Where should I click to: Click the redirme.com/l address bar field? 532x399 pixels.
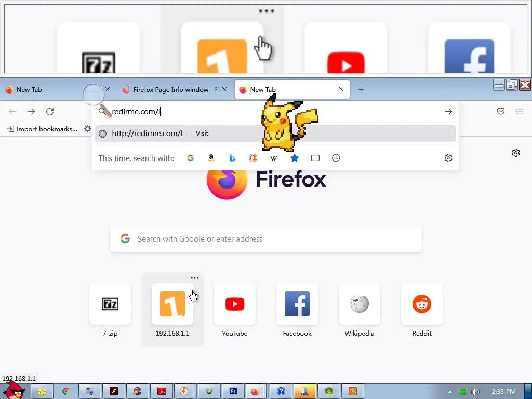tap(275, 111)
